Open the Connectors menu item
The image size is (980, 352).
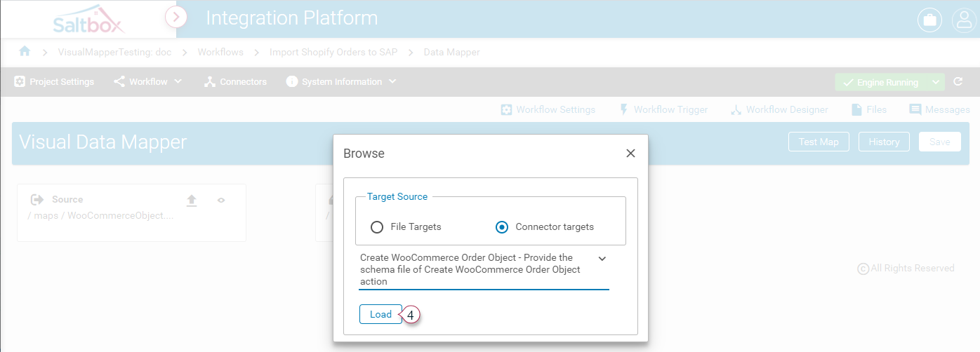coord(236,82)
